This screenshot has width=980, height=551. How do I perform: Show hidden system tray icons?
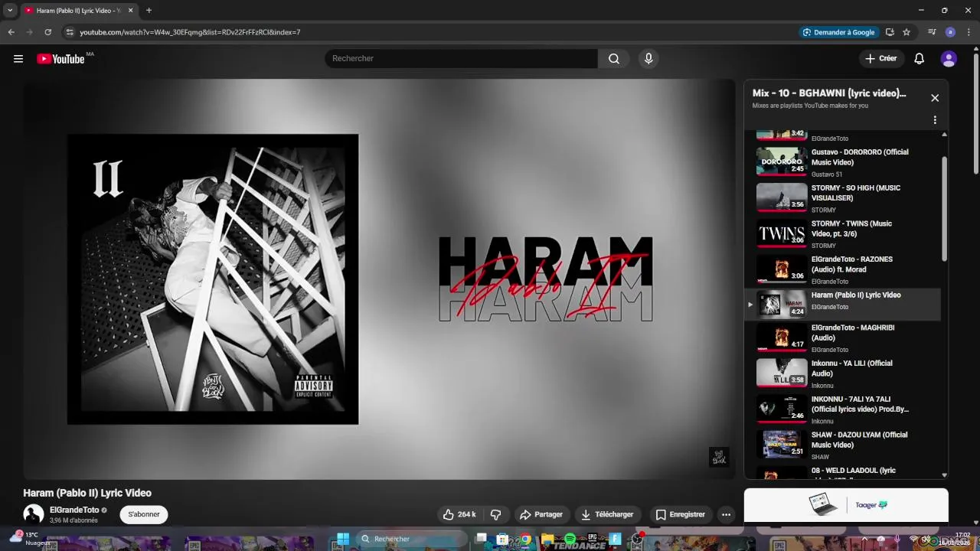pyautogui.click(x=864, y=539)
